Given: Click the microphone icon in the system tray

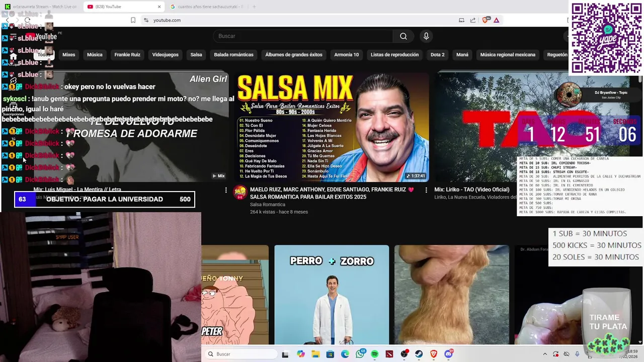Looking at the screenshot, I should [x=577, y=354].
